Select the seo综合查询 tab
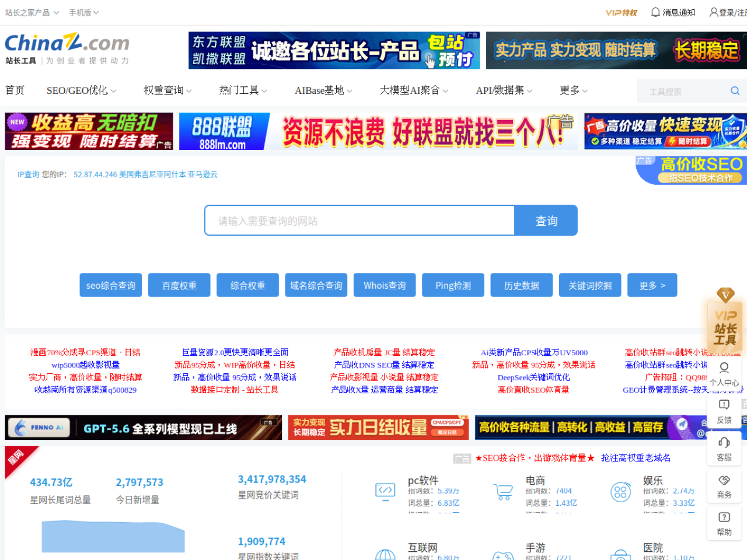The width and height of the screenshot is (747, 560). 111,285
